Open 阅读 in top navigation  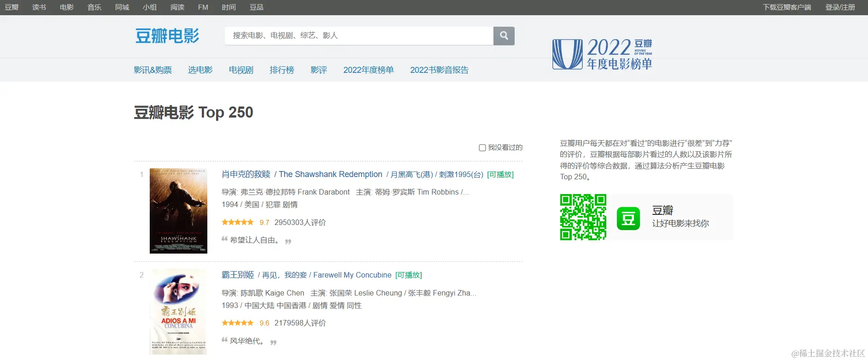coord(177,7)
